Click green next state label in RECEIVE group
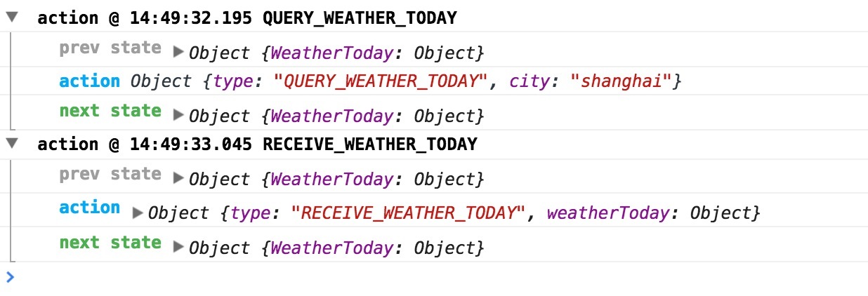 [x=110, y=243]
